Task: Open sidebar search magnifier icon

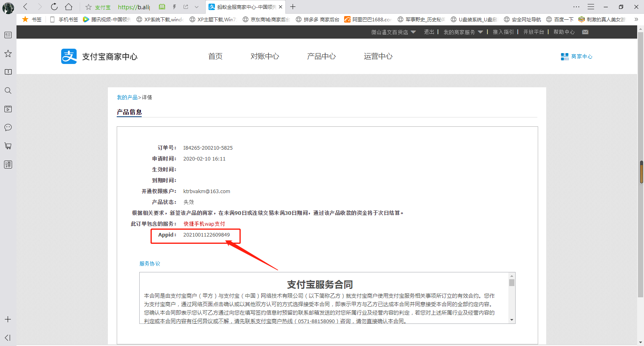Action: (x=8, y=91)
